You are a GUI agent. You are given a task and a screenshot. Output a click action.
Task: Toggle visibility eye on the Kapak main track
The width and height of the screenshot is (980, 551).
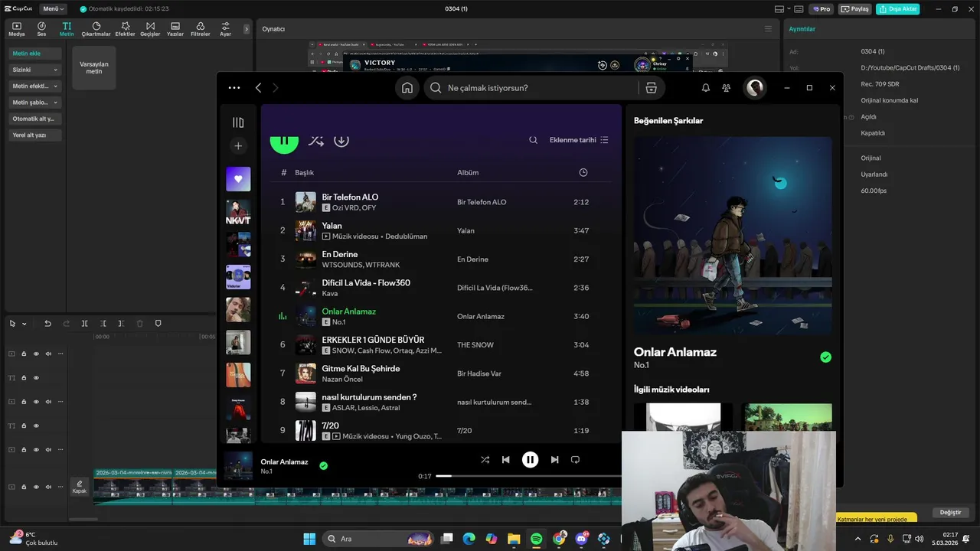tap(36, 487)
